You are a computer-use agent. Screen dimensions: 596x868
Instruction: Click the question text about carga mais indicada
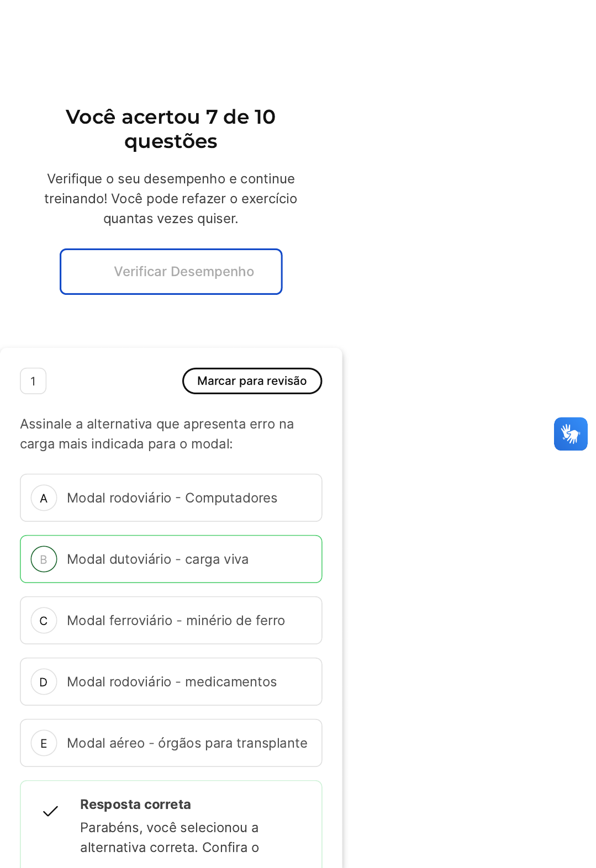tap(157, 434)
